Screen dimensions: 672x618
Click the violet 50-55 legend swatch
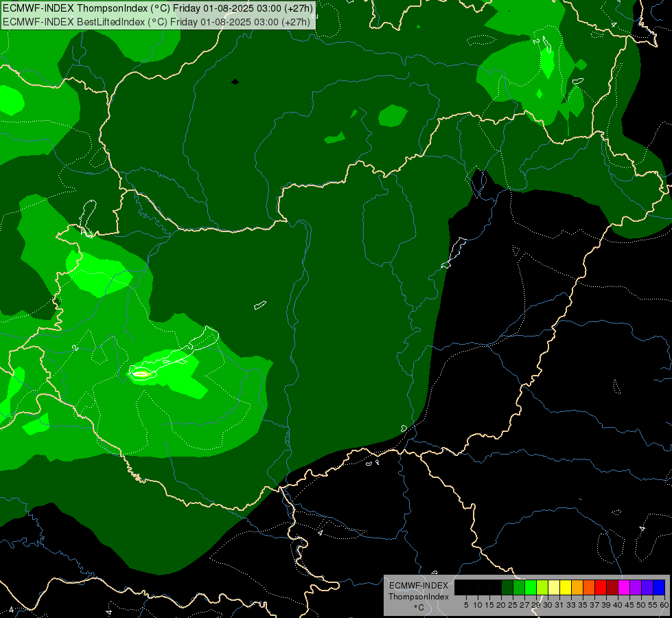(647, 588)
